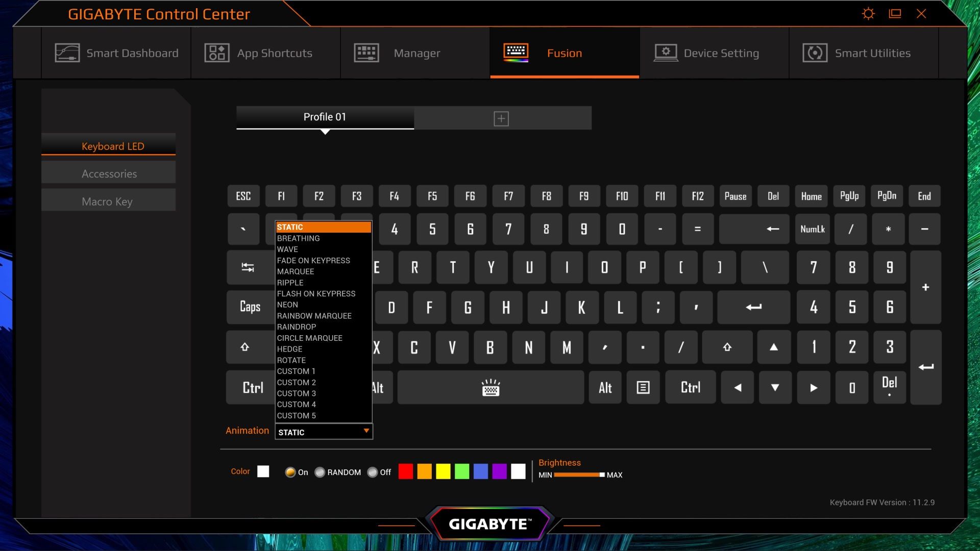Viewport: 980px width, 551px height.
Task: Click the numpad Enter key
Action: tap(926, 367)
